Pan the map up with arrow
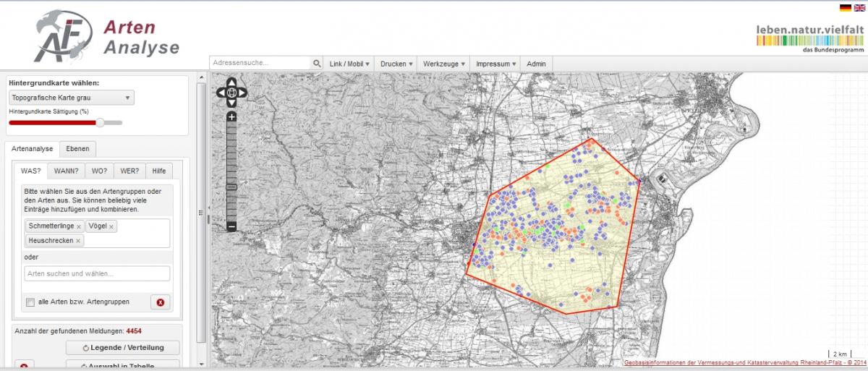The width and height of the screenshot is (868, 371). pos(231,82)
